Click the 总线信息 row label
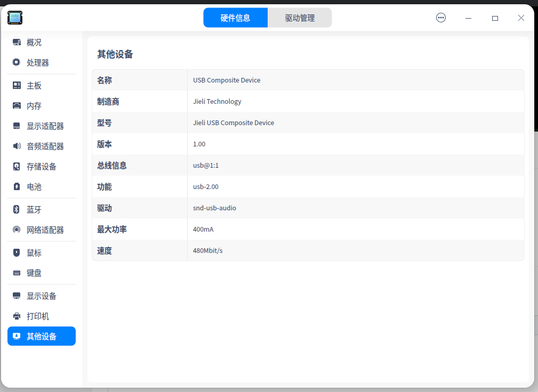 point(112,165)
